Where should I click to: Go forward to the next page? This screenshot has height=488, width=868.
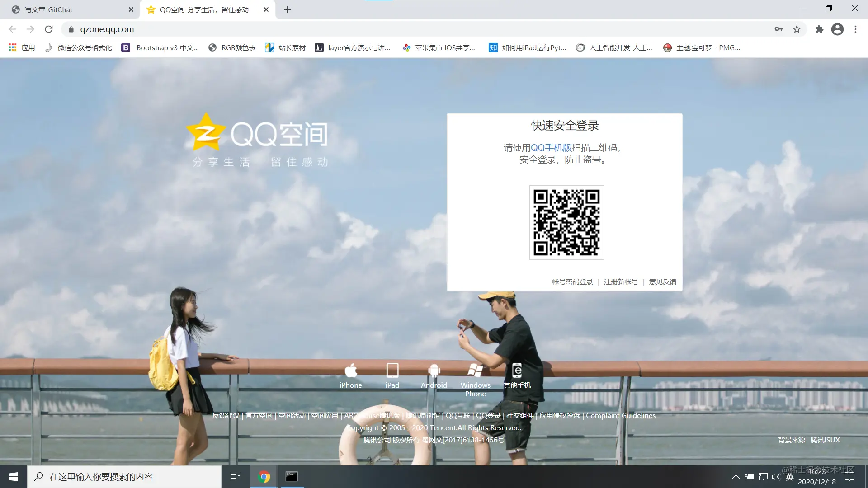click(30, 29)
